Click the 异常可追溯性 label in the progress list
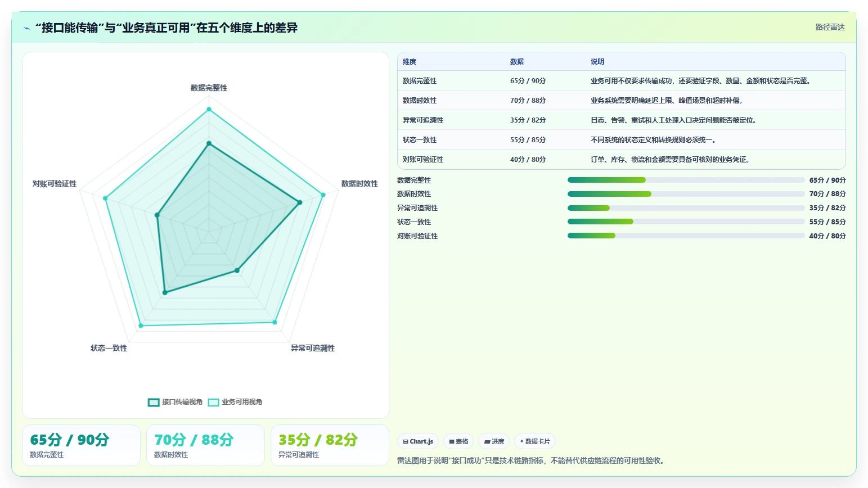868x488 pixels. pos(417,208)
